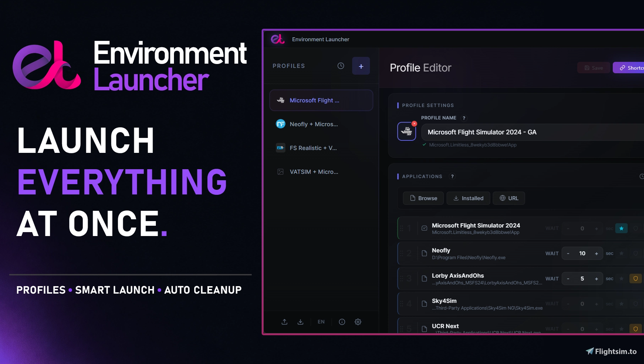
Task: Increase Microsoft Flight Simulator 2024 wait with plus
Action: pos(596,229)
